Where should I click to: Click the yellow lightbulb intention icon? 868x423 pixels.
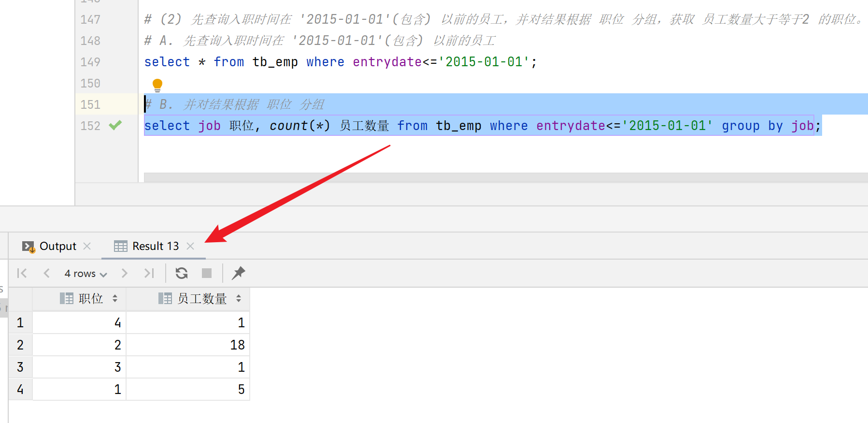click(157, 86)
